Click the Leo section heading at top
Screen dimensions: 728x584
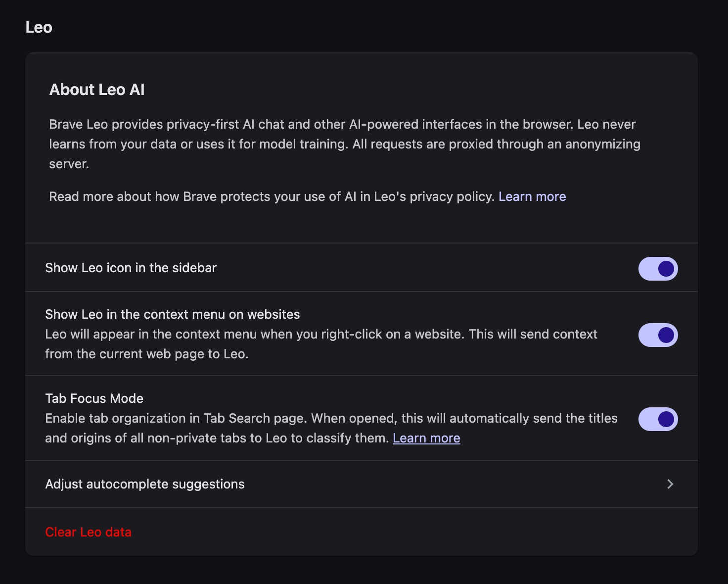[x=39, y=27]
